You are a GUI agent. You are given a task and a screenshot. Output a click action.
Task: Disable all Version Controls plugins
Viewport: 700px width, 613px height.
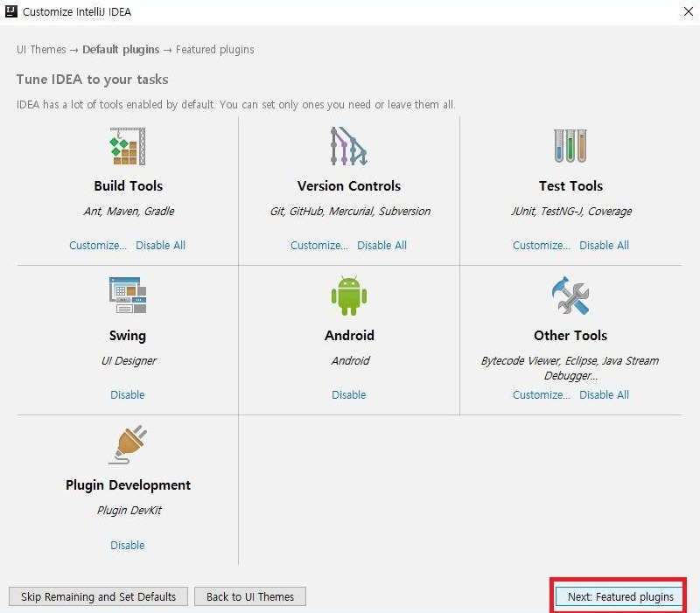point(381,246)
